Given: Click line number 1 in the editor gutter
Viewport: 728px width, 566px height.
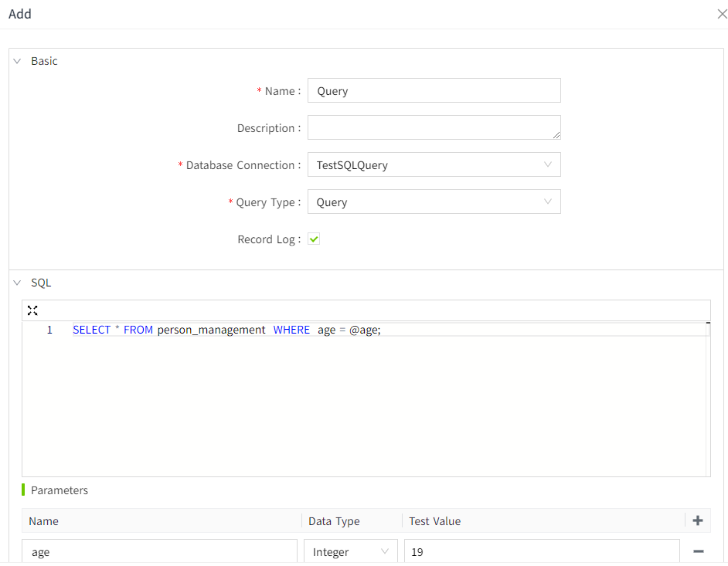Looking at the screenshot, I should coord(49,330).
